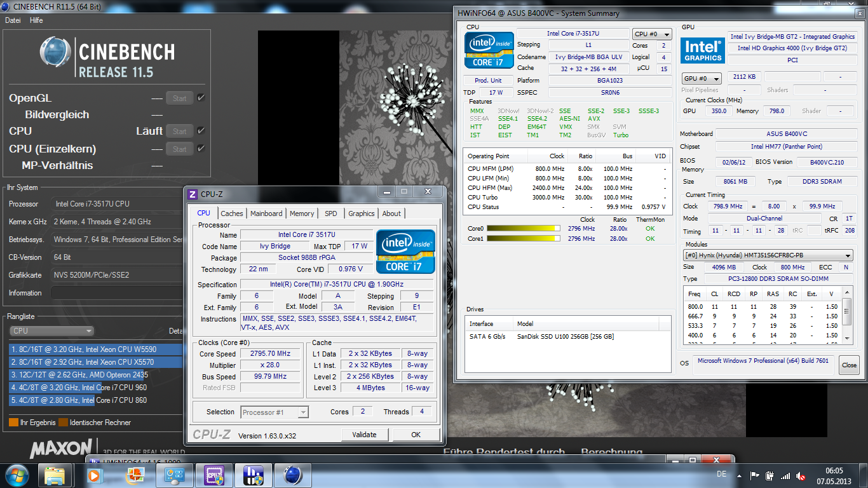Toggle the CPU test checkbox
Screen dimensions: 868x488
coord(201,131)
